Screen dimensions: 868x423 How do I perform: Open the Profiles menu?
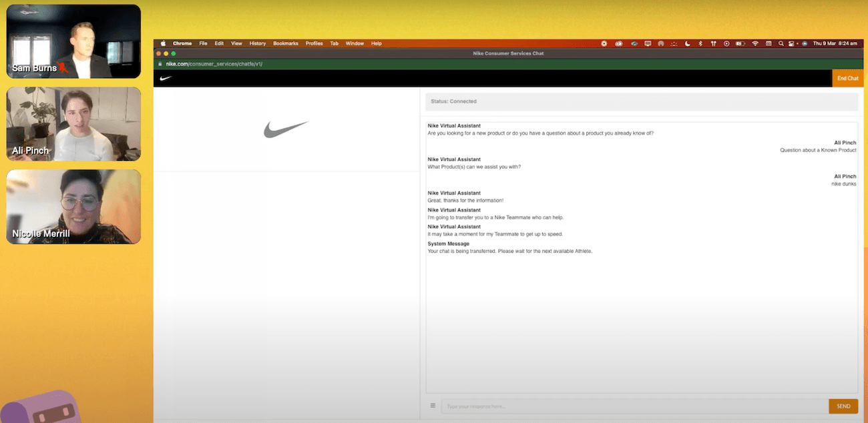[x=314, y=43]
